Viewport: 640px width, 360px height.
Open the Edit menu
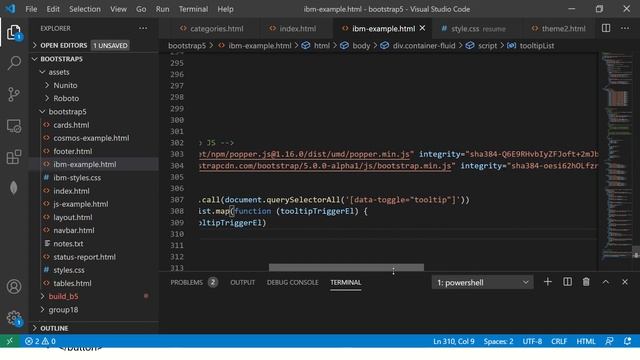[53, 9]
